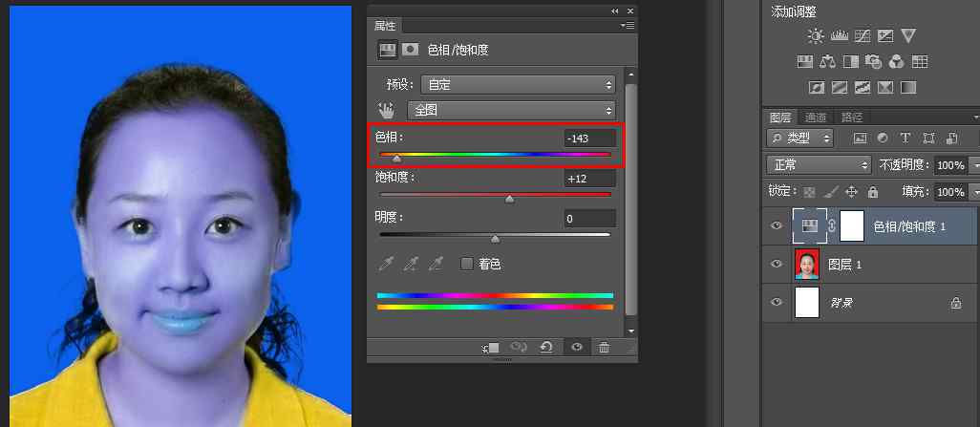Image resolution: width=980 pixels, height=427 pixels.
Task: Click the saturation (饱和度) slider handle
Action: point(510,199)
